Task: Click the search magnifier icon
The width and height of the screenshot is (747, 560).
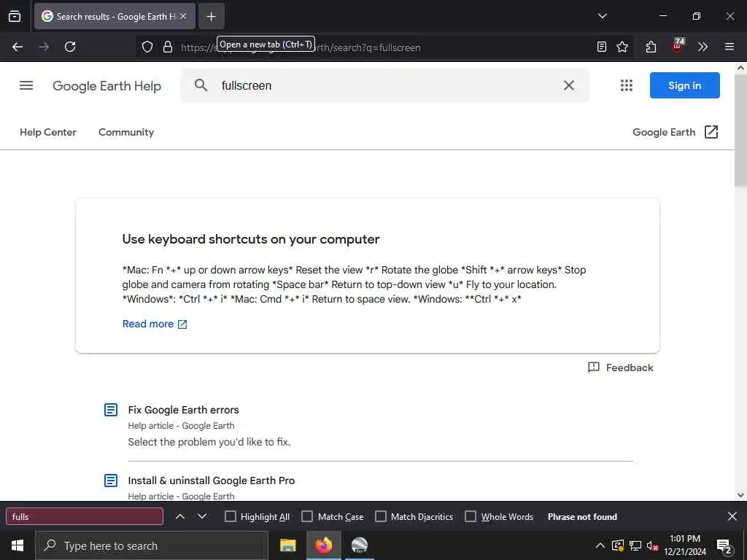Action: coord(201,85)
